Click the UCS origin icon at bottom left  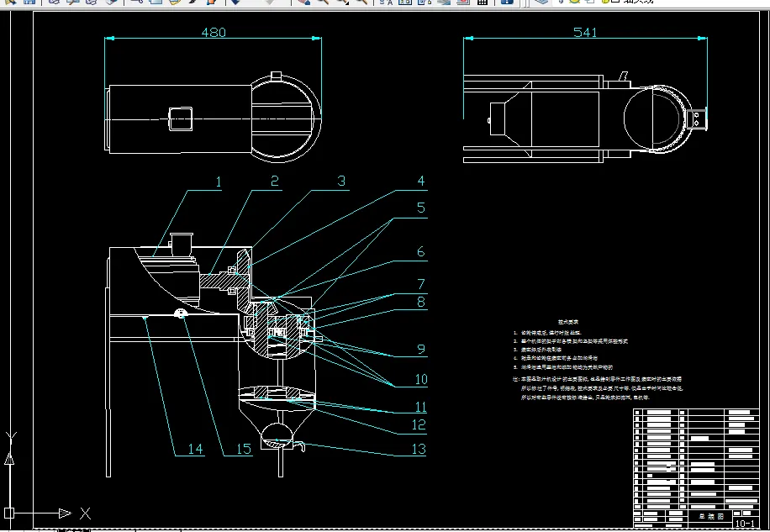coord(10,513)
